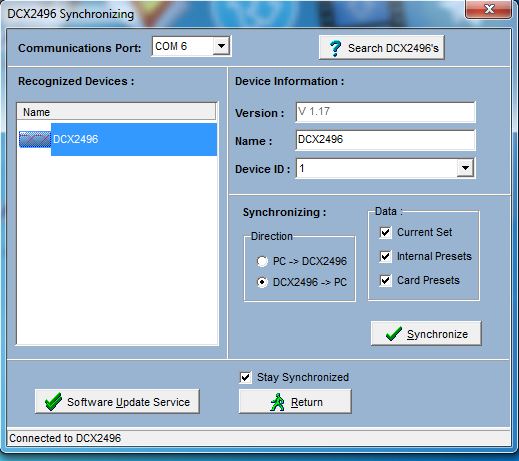Expand the Device ID dropdown
519x461 pixels.
click(465, 168)
